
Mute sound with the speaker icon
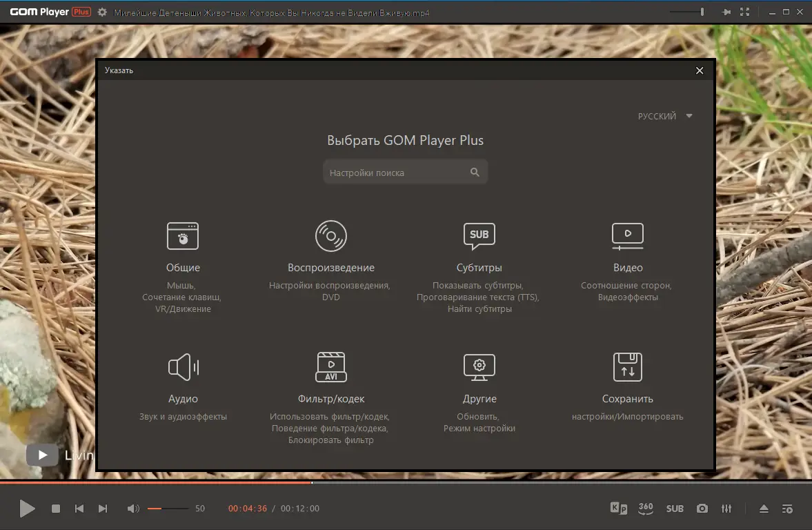[133, 509]
